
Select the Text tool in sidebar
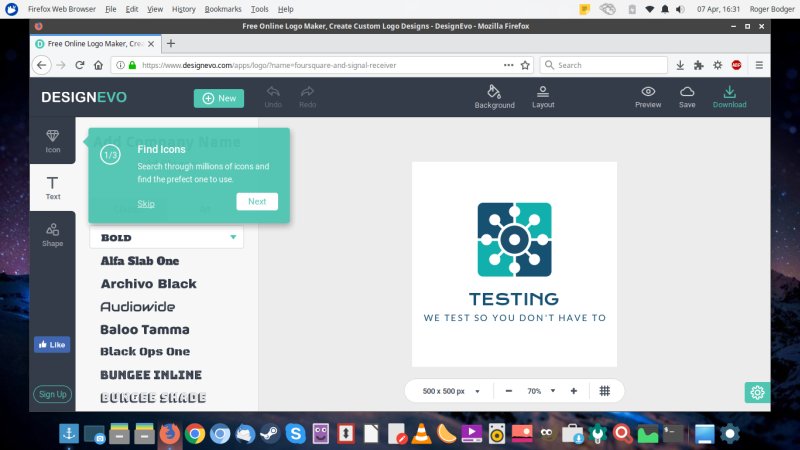tap(53, 188)
